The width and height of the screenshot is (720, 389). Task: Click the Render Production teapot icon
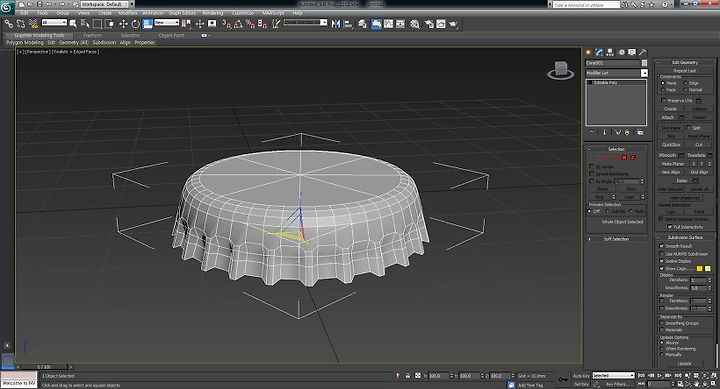point(453,23)
